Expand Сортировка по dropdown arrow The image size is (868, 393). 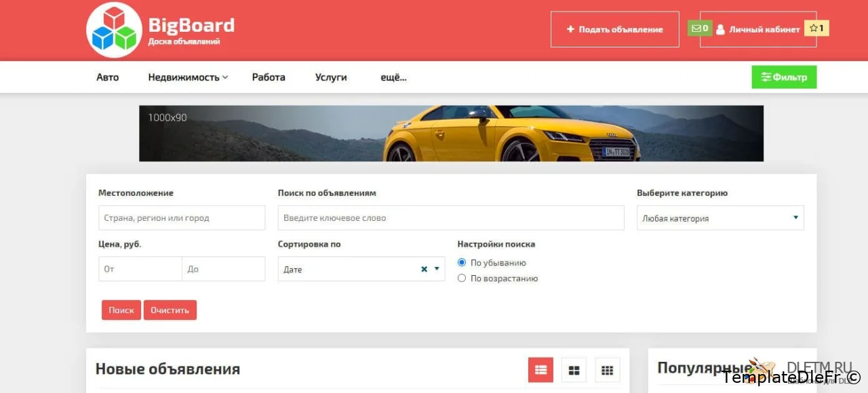[437, 269]
